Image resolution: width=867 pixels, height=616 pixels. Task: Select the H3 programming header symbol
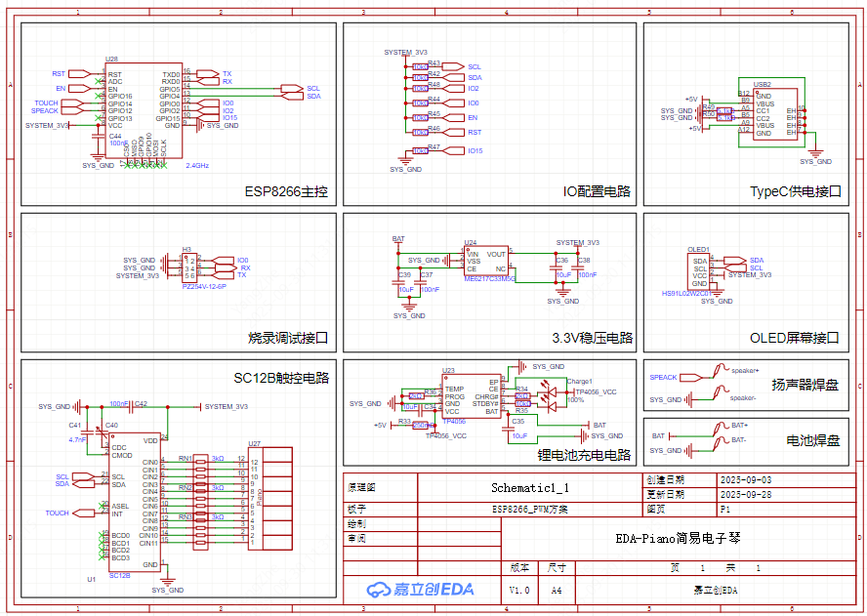(189, 268)
